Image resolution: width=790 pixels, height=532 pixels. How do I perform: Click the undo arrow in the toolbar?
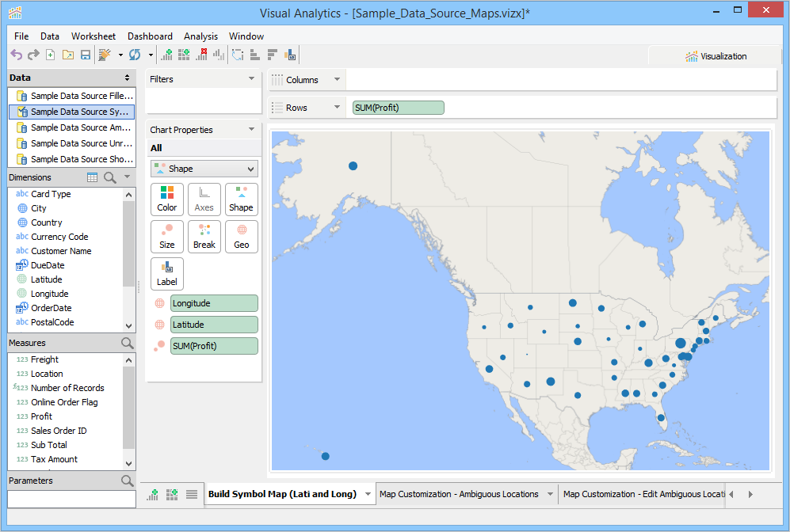pos(16,55)
